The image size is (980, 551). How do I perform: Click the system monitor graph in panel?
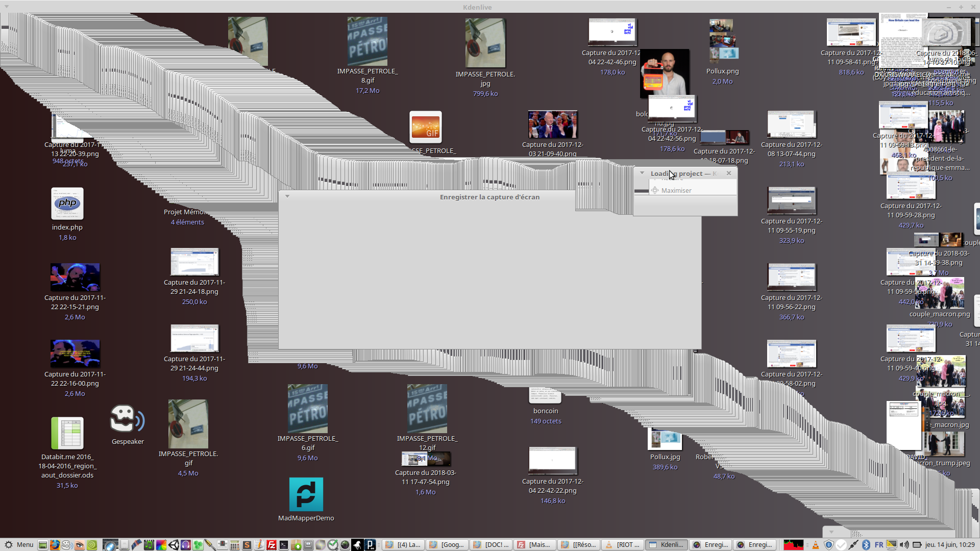click(793, 545)
